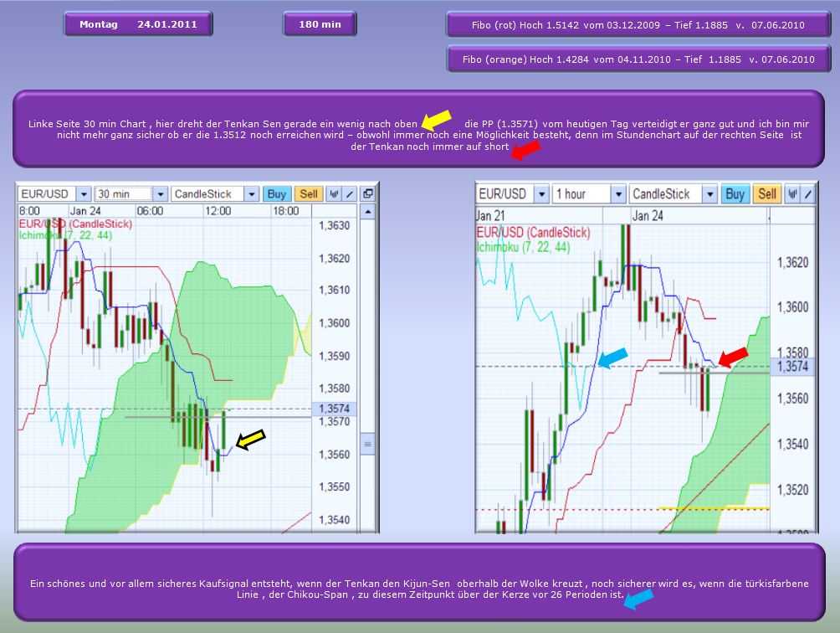Select the trendline drawing tool on the 1 hour chart
The height and width of the screenshot is (633, 840).
click(x=807, y=193)
